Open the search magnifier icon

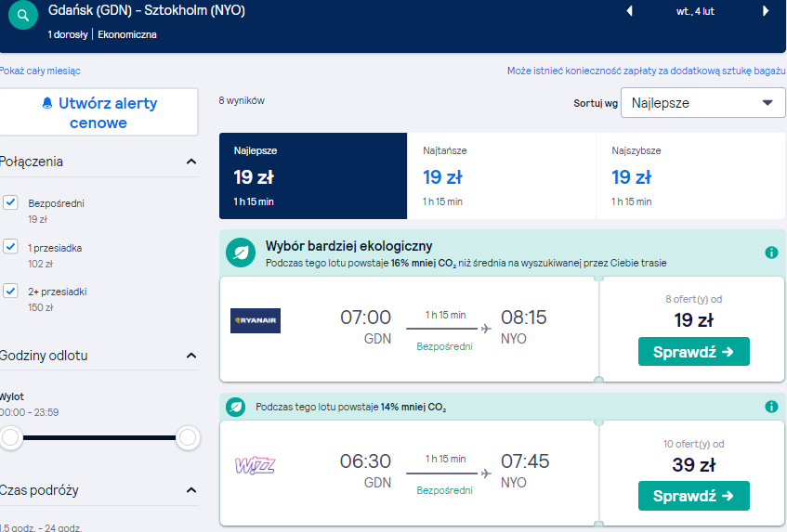23,15
